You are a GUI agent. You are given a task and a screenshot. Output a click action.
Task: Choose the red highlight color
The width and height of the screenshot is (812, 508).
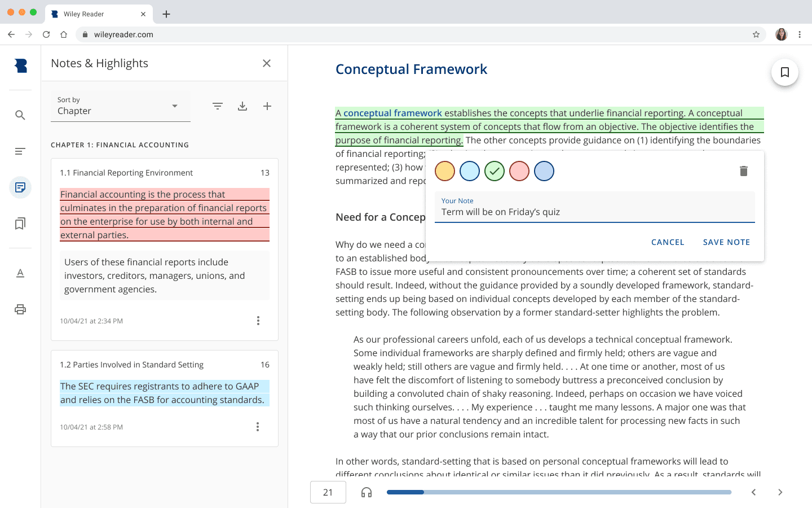click(x=519, y=171)
